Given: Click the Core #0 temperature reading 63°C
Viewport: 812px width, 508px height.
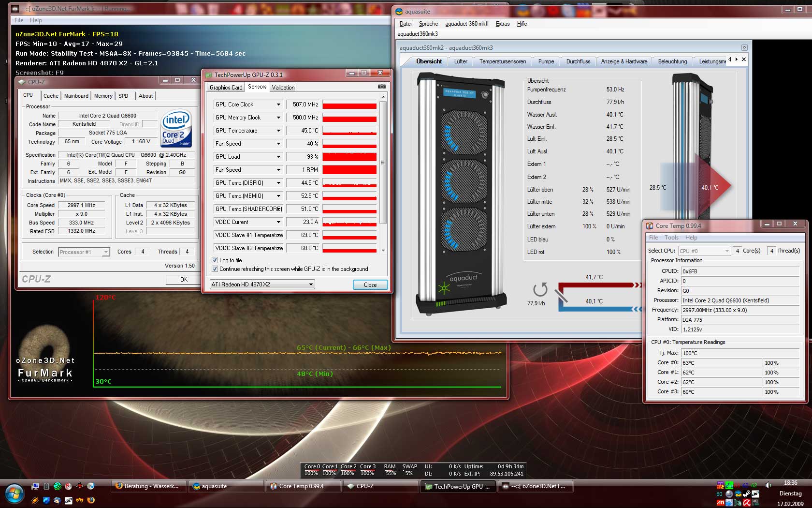Looking at the screenshot, I should point(721,363).
